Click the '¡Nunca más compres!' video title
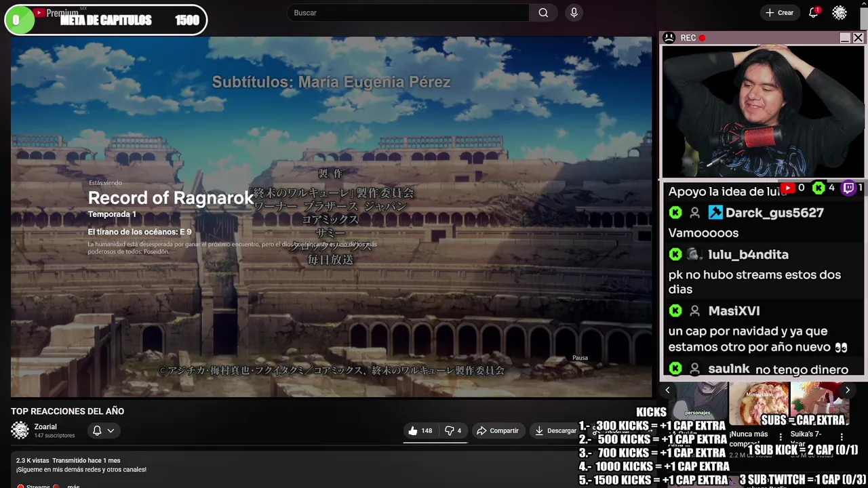The width and height of the screenshot is (868, 488). pyautogui.click(x=749, y=439)
